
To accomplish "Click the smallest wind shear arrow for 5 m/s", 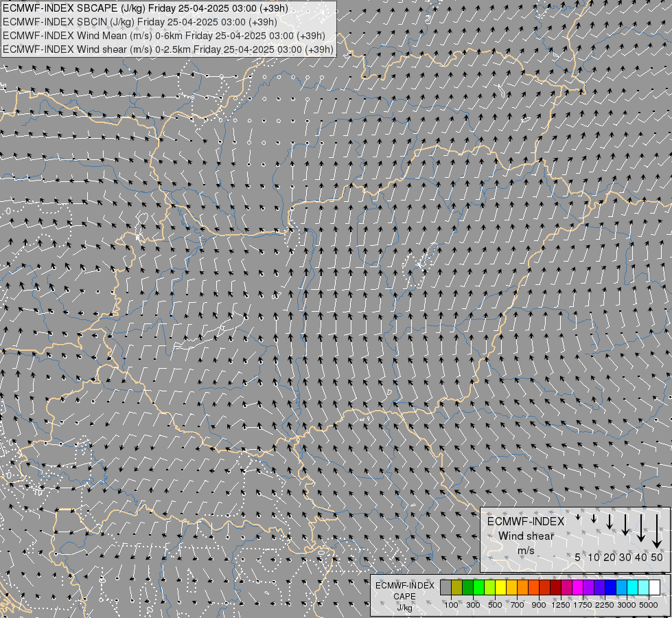I will pos(578,517).
